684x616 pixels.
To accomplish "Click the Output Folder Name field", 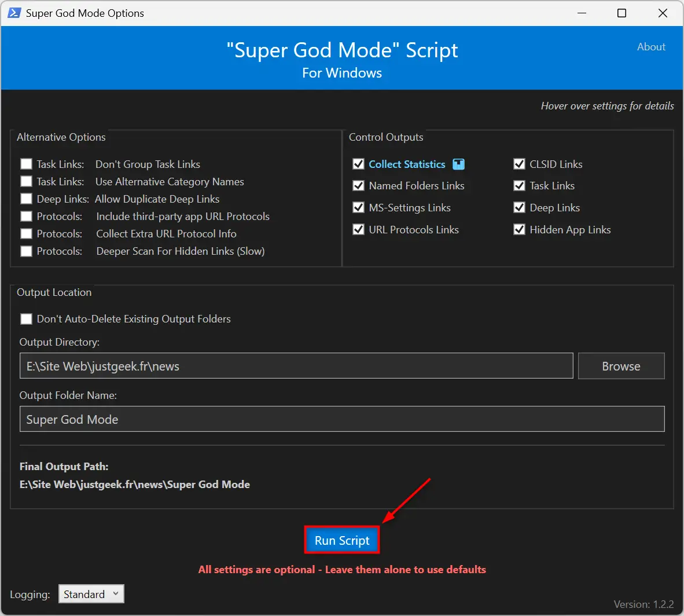I will pyautogui.click(x=342, y=420).
